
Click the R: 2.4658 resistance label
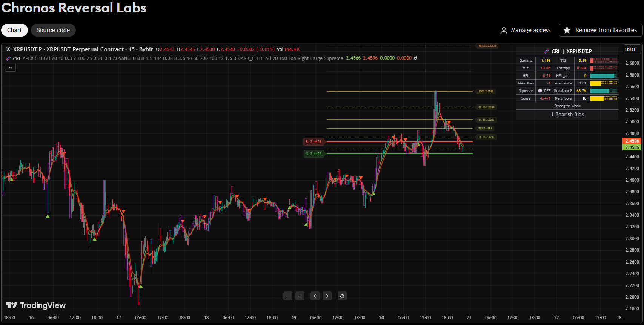click(x=314, y=142)
